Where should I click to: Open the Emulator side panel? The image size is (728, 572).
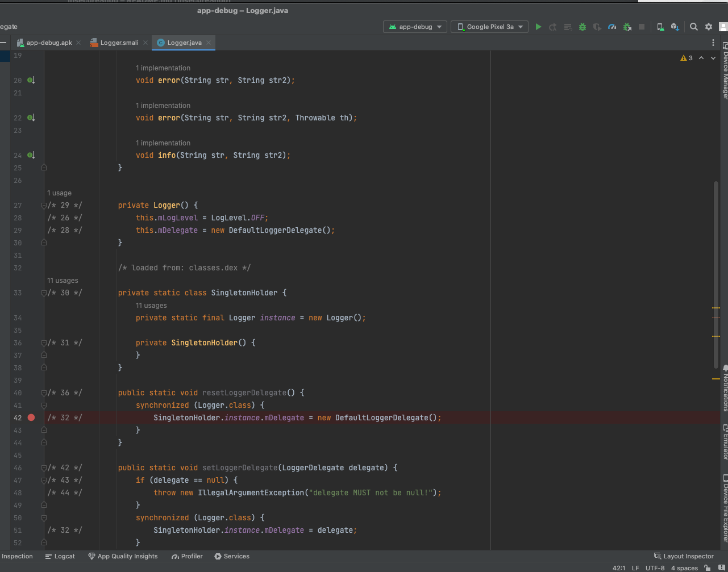pos(725,442)
